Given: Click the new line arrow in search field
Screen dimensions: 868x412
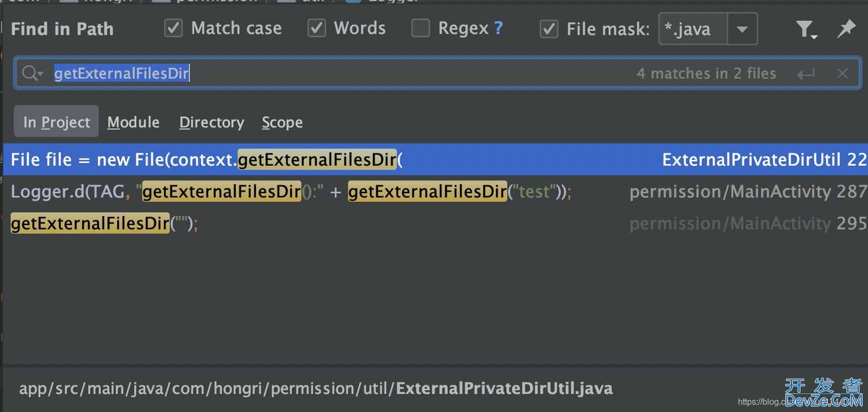Looking at the screenshot, I should coord(806,74).
